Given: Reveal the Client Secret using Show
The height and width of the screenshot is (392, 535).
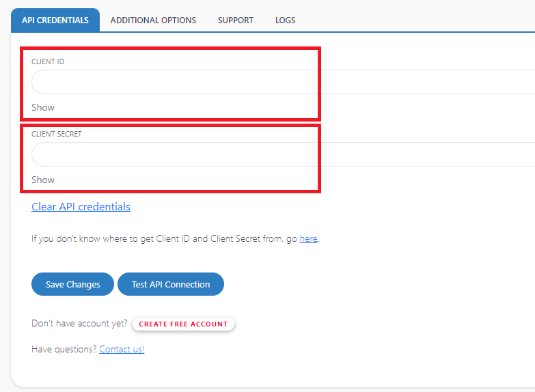Looking at the screenshot, I should coord(43,180).
